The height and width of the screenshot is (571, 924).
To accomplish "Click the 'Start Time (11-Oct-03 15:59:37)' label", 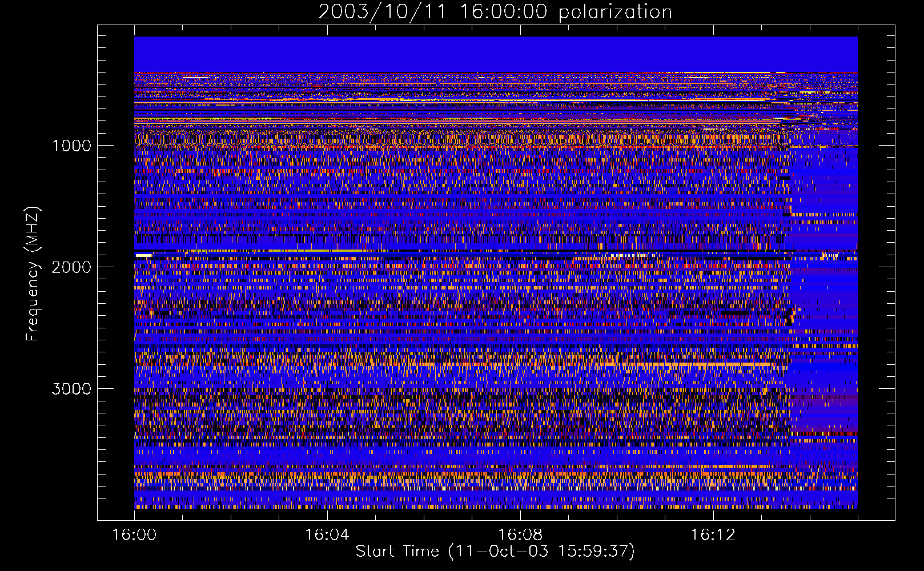I will coord(495,551).
